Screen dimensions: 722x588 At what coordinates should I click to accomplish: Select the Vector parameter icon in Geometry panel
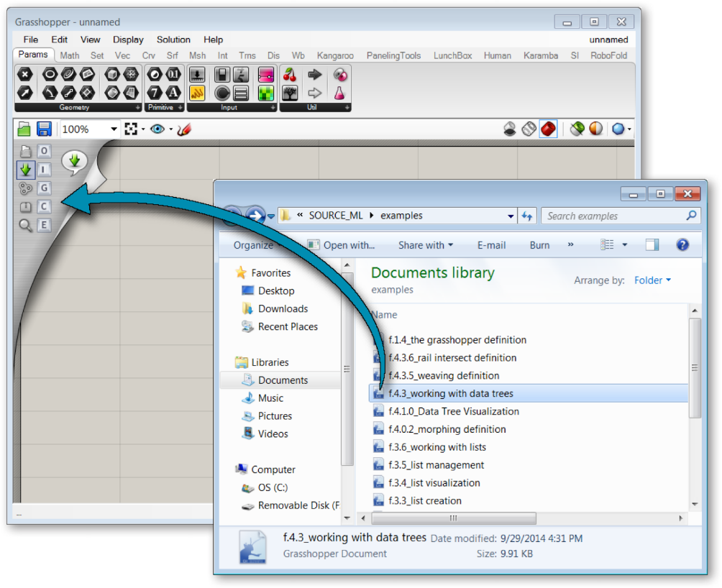point(25,93)
